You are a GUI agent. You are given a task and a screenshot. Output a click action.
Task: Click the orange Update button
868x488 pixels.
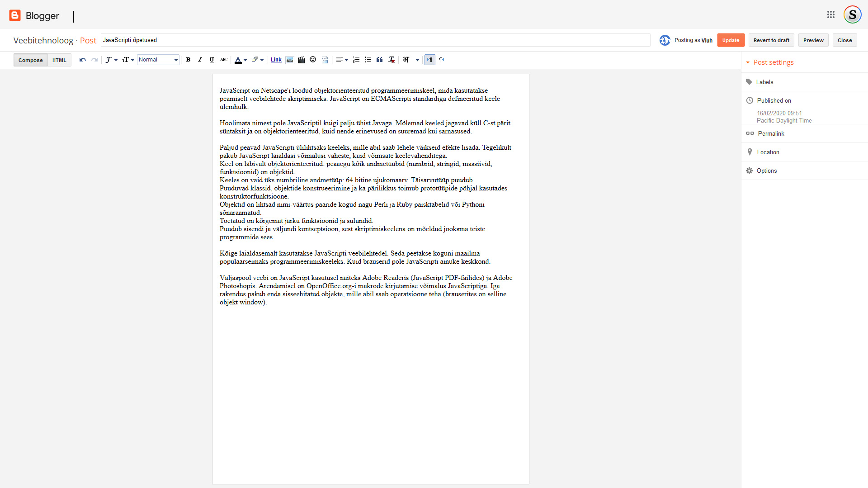click(x=731, y=40)
